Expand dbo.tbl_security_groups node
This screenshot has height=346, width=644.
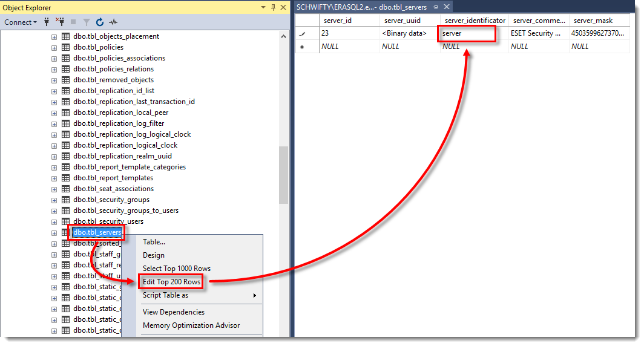(x=54, y=200)
